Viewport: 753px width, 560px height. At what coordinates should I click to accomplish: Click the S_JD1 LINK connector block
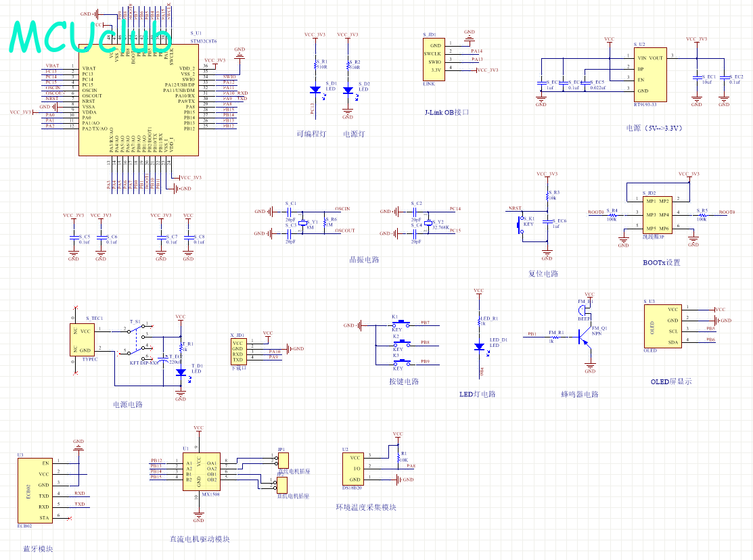coord(434,60)
